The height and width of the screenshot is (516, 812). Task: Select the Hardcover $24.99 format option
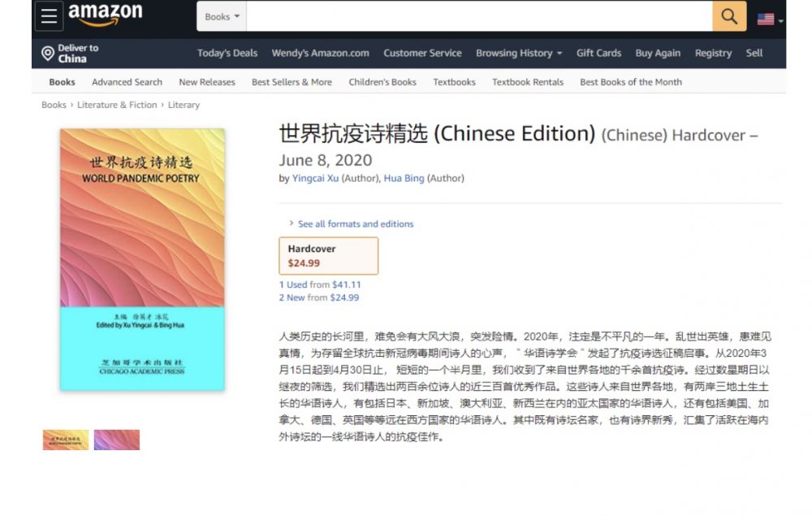(328, 256)
